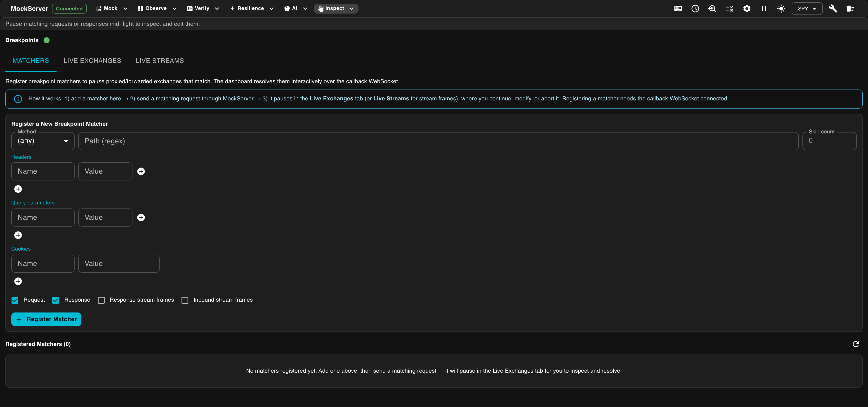The width and height of the screenshot is (868, 407).
Task: Uncheck the Response checkbox
Action: tap(56, 300)
